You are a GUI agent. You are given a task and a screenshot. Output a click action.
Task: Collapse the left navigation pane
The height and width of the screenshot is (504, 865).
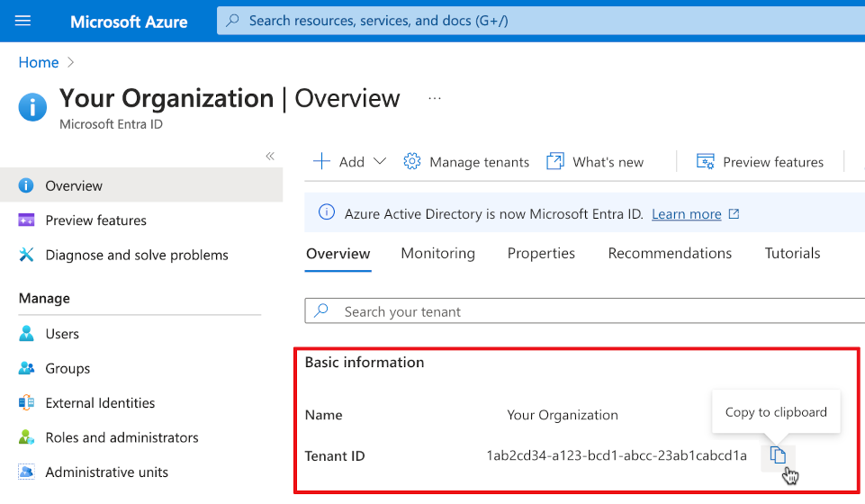270,157
